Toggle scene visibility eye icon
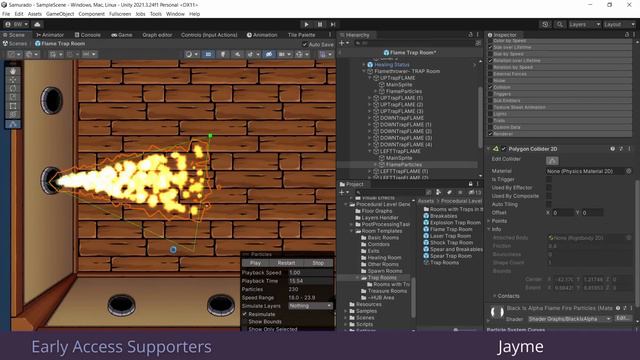 pos(269,54)
